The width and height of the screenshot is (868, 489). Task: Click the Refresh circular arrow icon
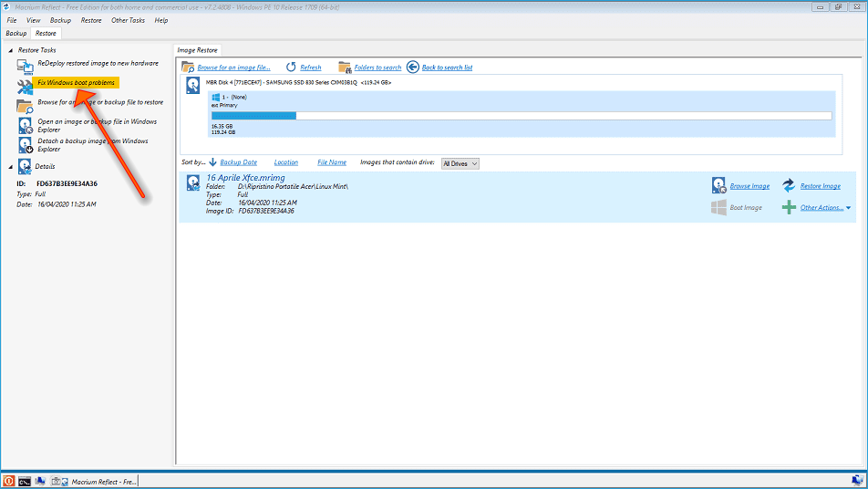291,67
